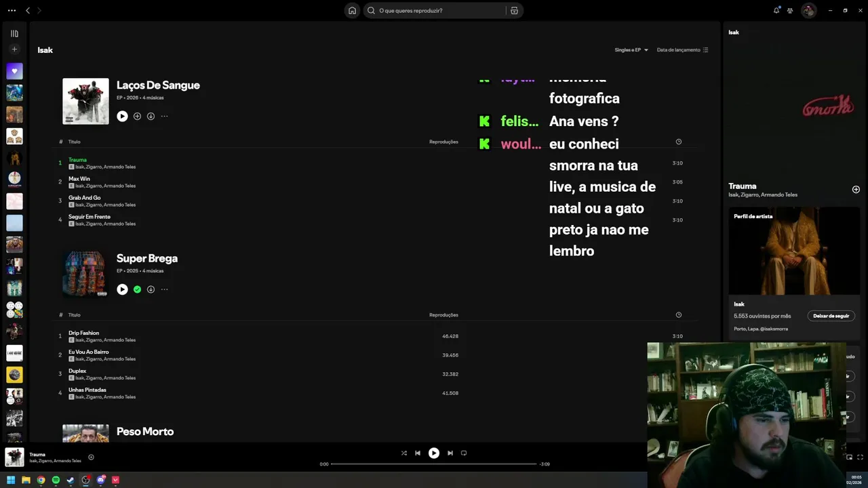Remove Super Brega from library checkmark
This screenshot has width=868, height=488.
point(137,289)
